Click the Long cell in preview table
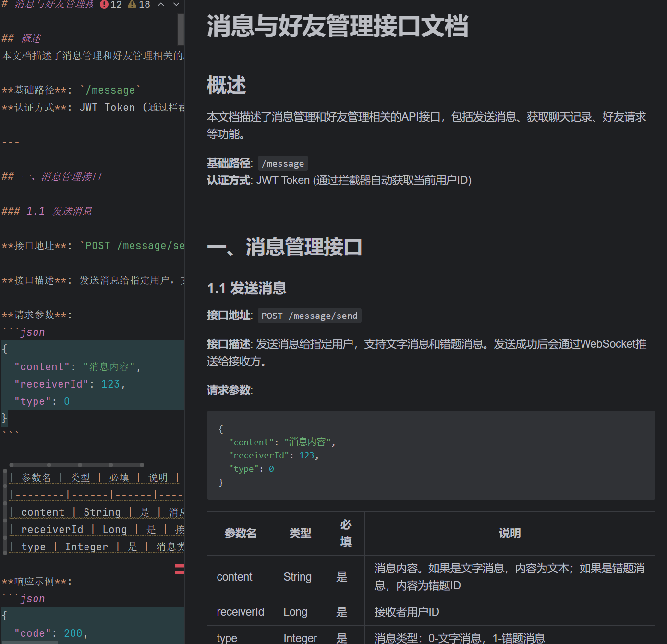Viewport: 667px width, 644px height. pos(300,612)
